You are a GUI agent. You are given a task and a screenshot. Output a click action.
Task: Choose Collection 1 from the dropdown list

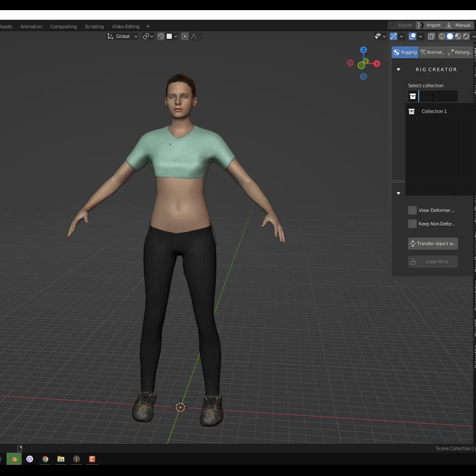(x=434, y=111)
